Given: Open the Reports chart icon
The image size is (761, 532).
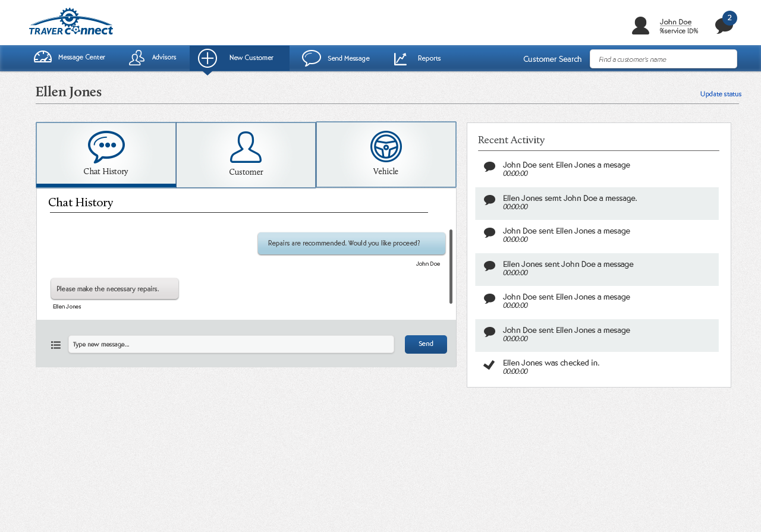Looking at the screenshot, I should [401, 58].
